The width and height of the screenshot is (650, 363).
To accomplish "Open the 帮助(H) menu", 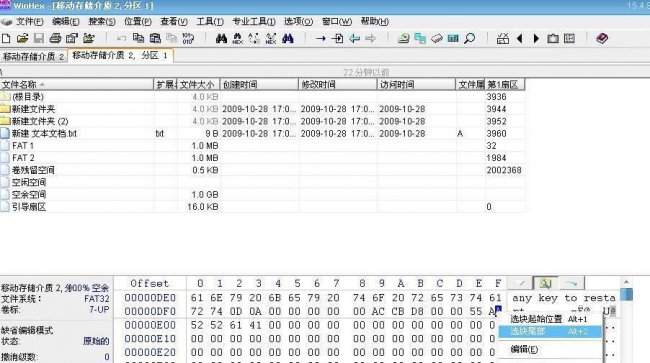I will (375, 22).
